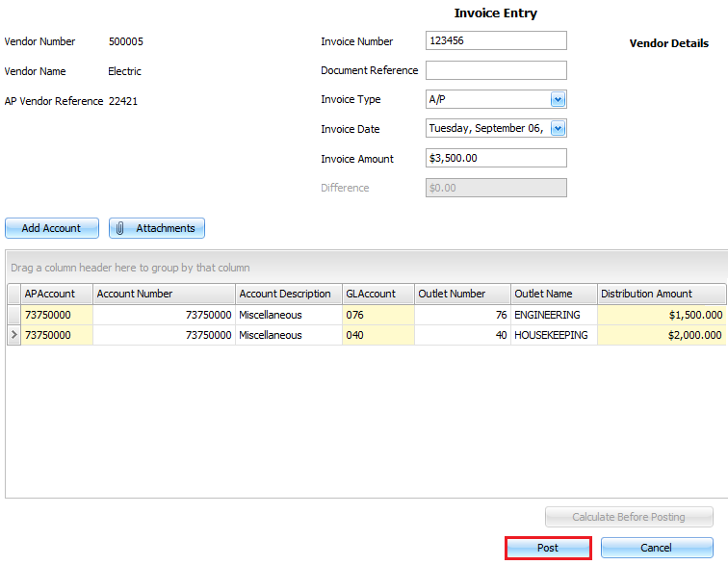Select the row indicator arrow for HOUSEKEEPING row
The width and height of the screenshot is (728, 565).
(13, 336)
